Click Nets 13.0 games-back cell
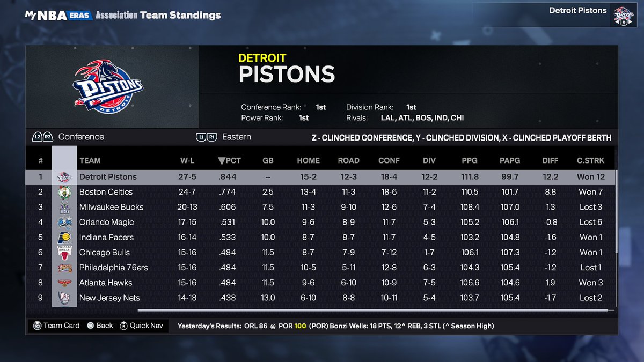Image resolution: width=644 pixels, height=362 pixels. tap(268, 298)
